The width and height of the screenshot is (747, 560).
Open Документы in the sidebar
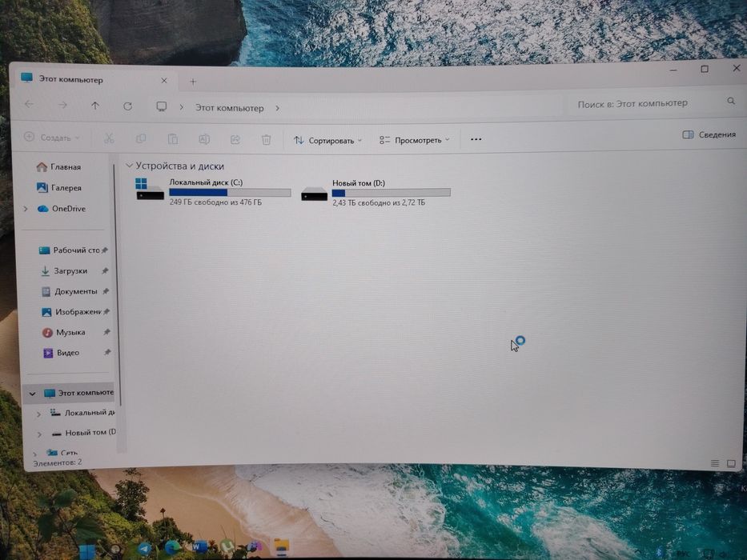pos(70,291)
